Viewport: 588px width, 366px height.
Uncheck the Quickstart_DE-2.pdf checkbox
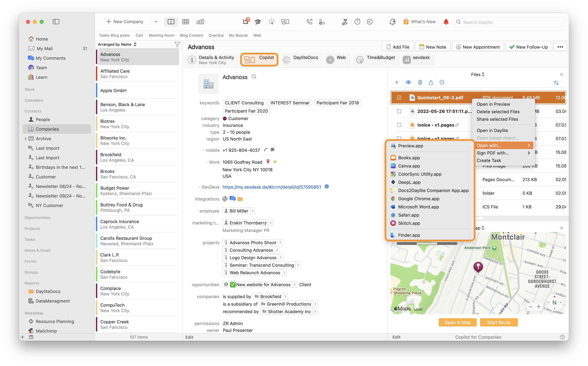coord(399,98)
